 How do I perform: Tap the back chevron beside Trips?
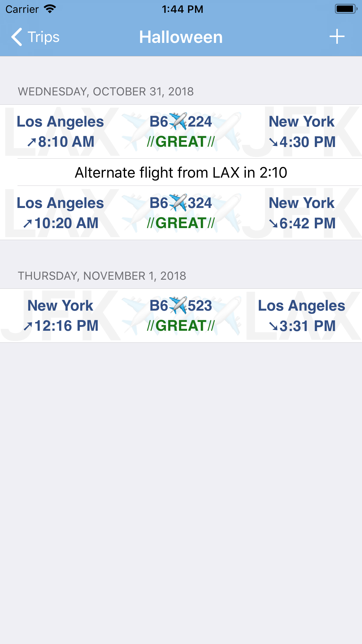(17, 37)
